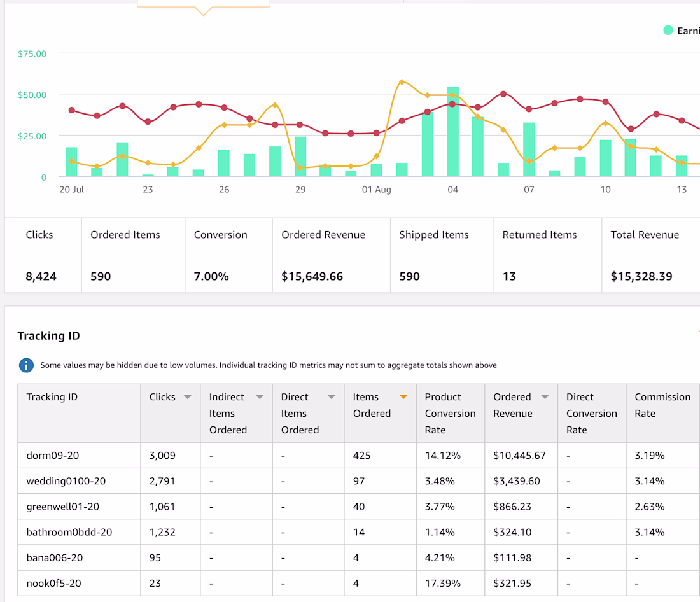Viewport: 700px width, 602px height.
Task: Select the Total Revenue summary tab
Action: coord(651,255)
